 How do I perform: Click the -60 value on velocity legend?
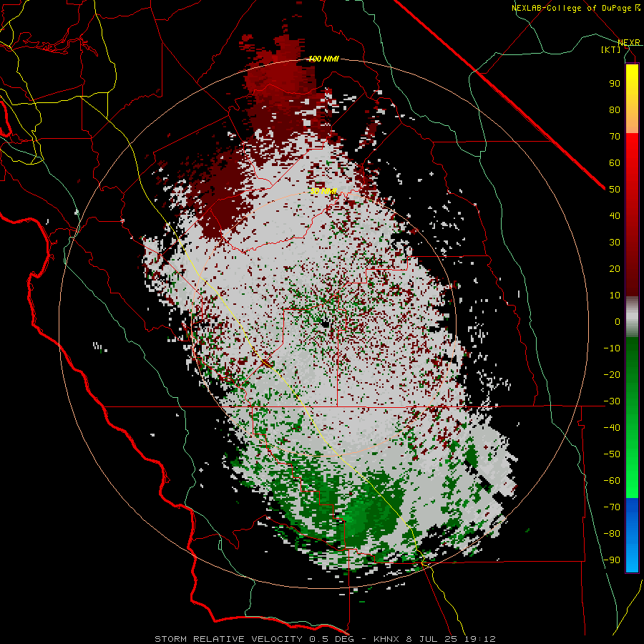[x=612, y=481]
